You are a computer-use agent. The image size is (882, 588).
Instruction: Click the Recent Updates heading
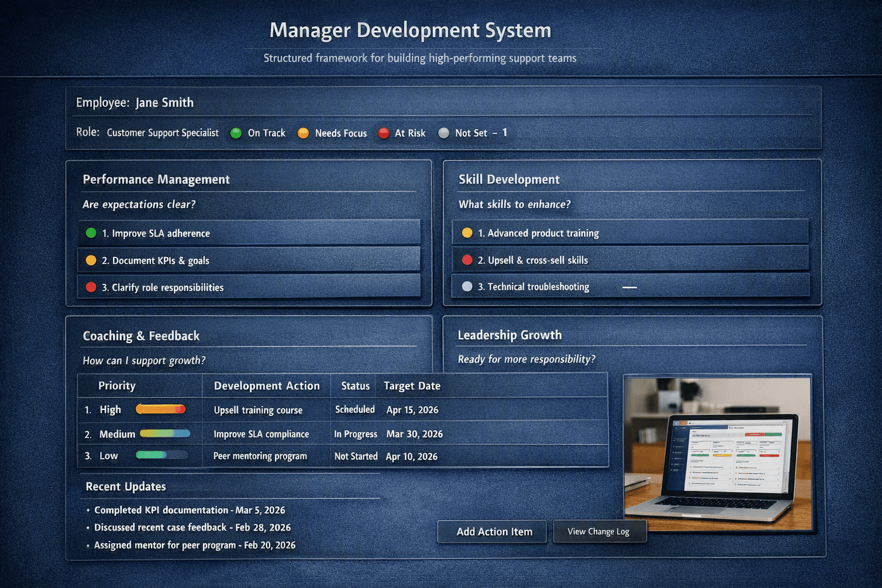click(x=126, y=486)
